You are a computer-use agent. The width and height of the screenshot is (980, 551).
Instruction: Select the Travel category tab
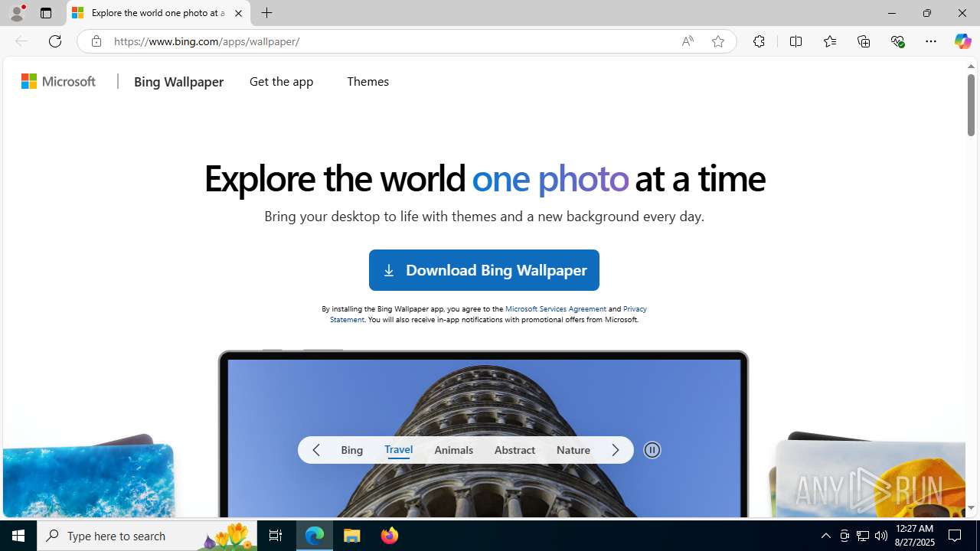pos(398,450)
